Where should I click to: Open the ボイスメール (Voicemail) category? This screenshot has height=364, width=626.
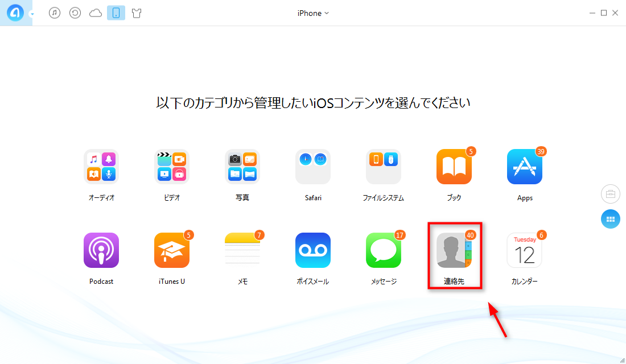[313, 250]
